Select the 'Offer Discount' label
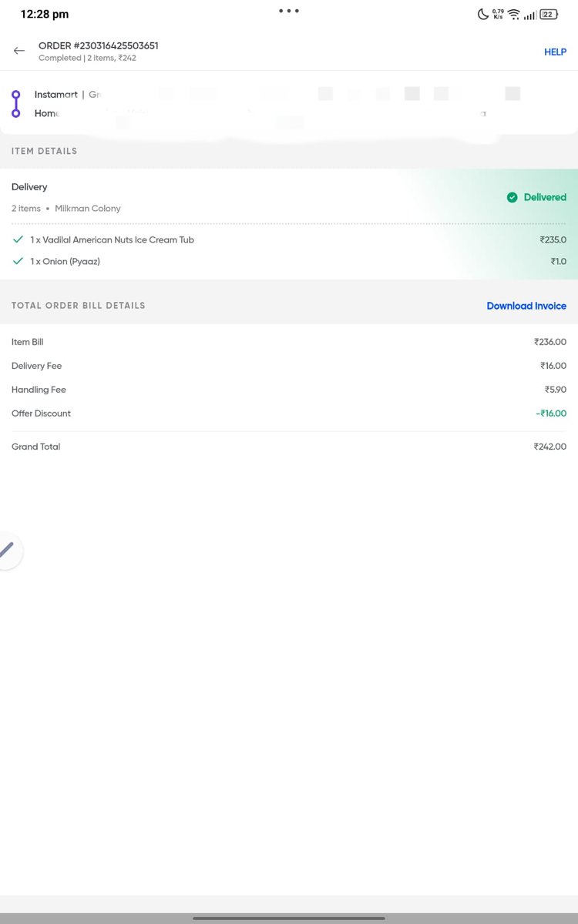The width and height of the screenshot is (578, 924). (41, 413)
